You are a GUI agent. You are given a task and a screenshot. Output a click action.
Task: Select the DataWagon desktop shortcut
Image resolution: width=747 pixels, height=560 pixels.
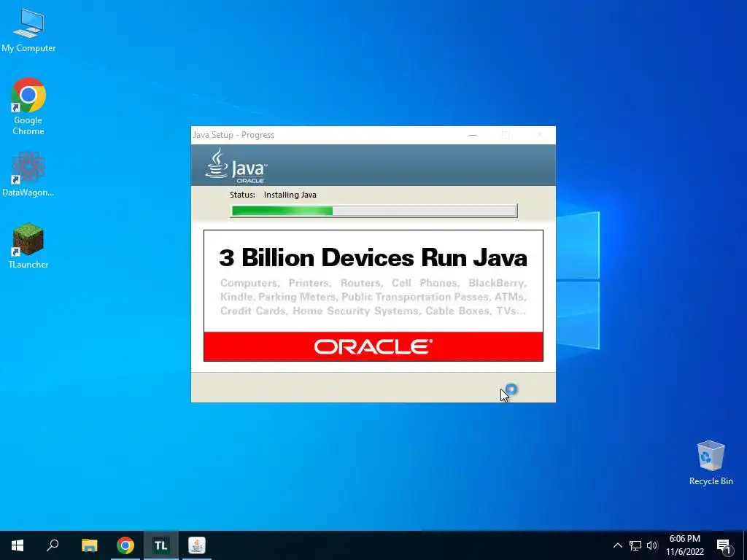pyautogui.click(x=28, y=174)
